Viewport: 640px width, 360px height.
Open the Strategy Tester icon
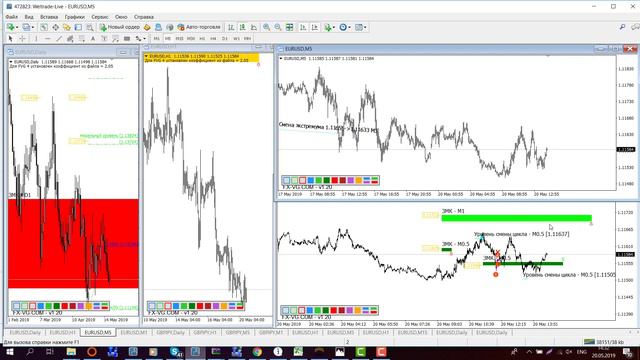tap(90, 27)
